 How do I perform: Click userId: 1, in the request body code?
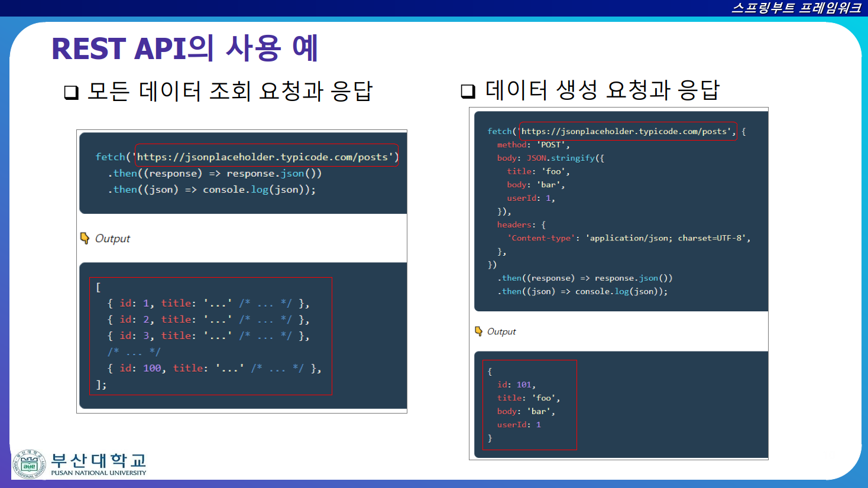(531, 198)
